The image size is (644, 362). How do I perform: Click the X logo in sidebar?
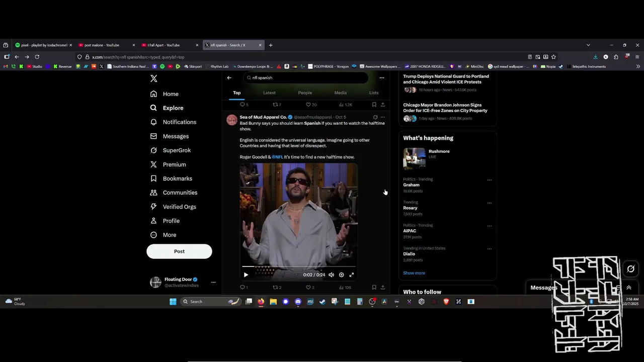(x=154, y=78)
